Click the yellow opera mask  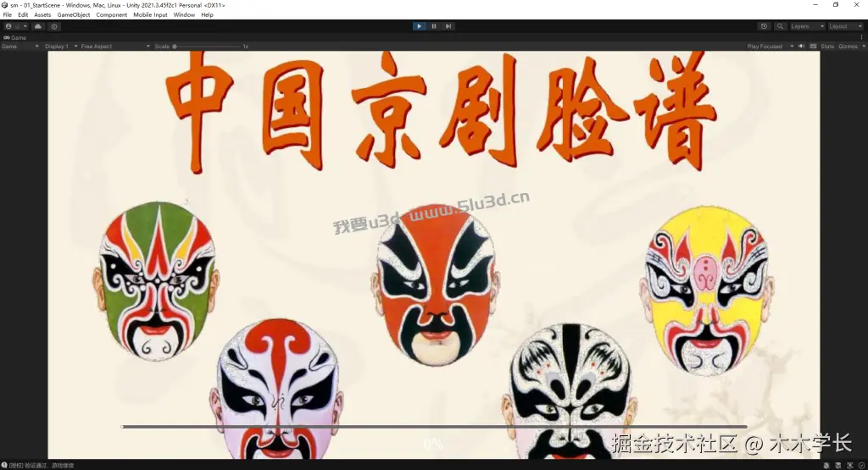[x=706, y=290]
